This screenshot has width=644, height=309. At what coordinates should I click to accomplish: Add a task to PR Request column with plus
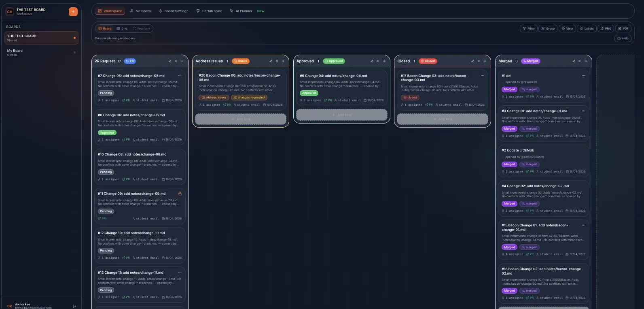click(x=182, y=61)
